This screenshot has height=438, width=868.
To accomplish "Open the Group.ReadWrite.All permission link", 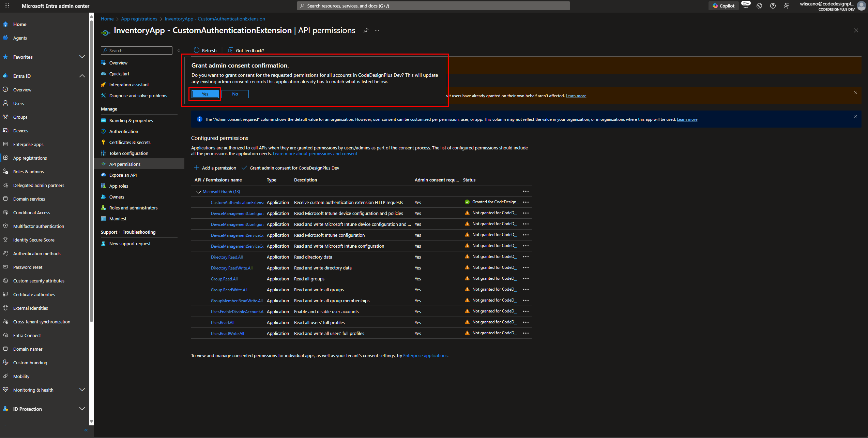I will 229,290.
